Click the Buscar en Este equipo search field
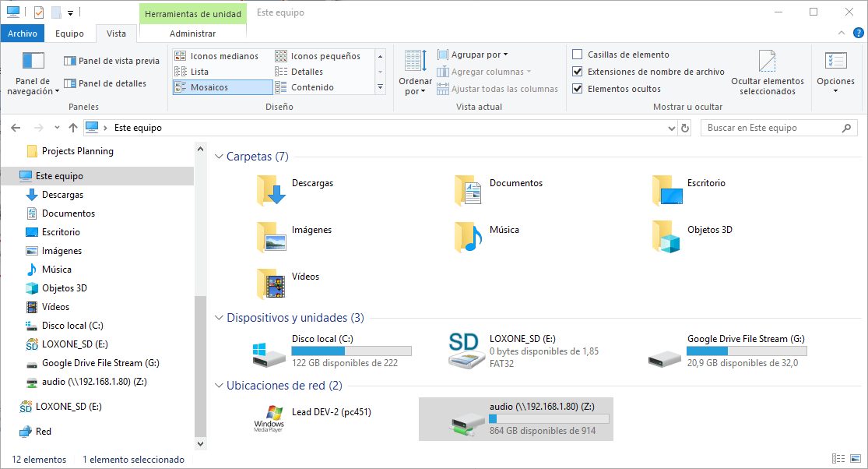 [771, 128]
